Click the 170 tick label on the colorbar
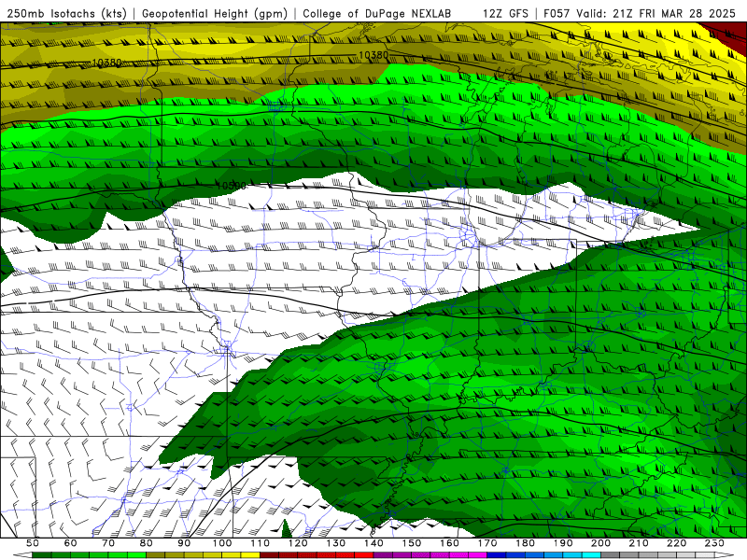This screenshot has height=560, width=747. pos(486,543)
